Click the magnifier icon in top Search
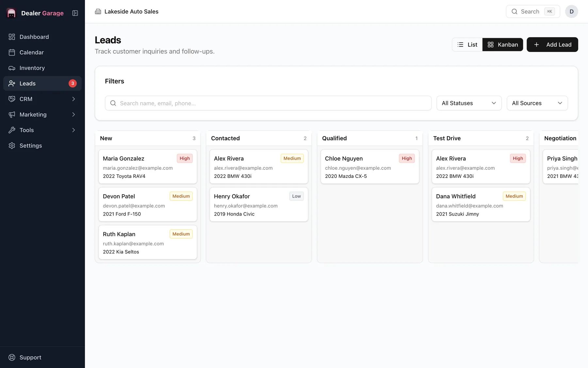The image size is (588, 368). pyautogui.click(x=514, y=11)
